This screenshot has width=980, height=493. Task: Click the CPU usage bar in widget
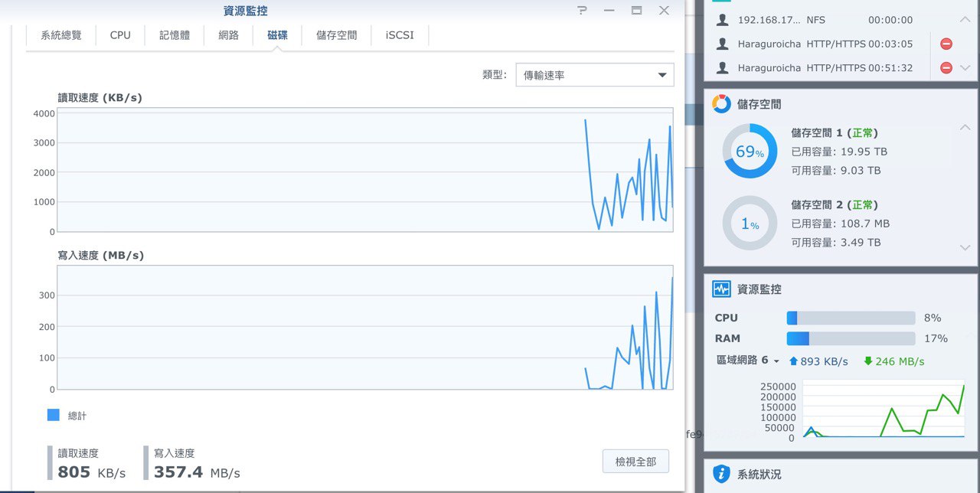(851, 318)
